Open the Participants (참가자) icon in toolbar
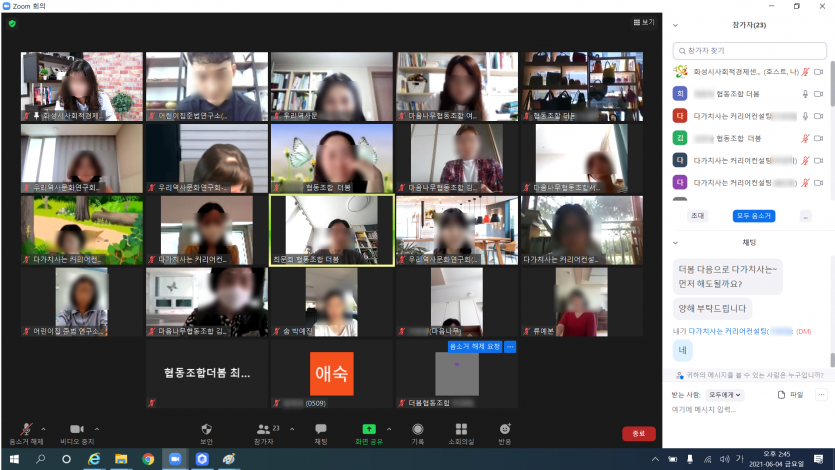 tap(264, 429)
